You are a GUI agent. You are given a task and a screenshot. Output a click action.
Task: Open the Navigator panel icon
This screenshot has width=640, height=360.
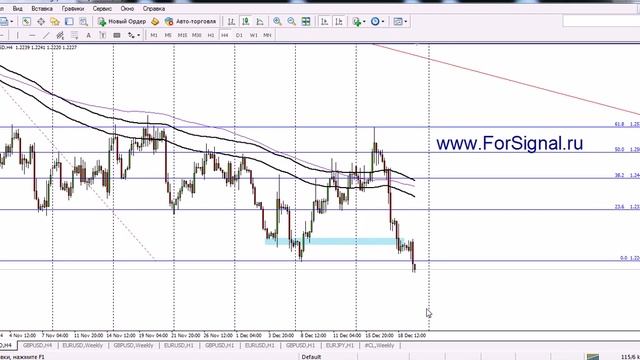(x=55, y=22)
